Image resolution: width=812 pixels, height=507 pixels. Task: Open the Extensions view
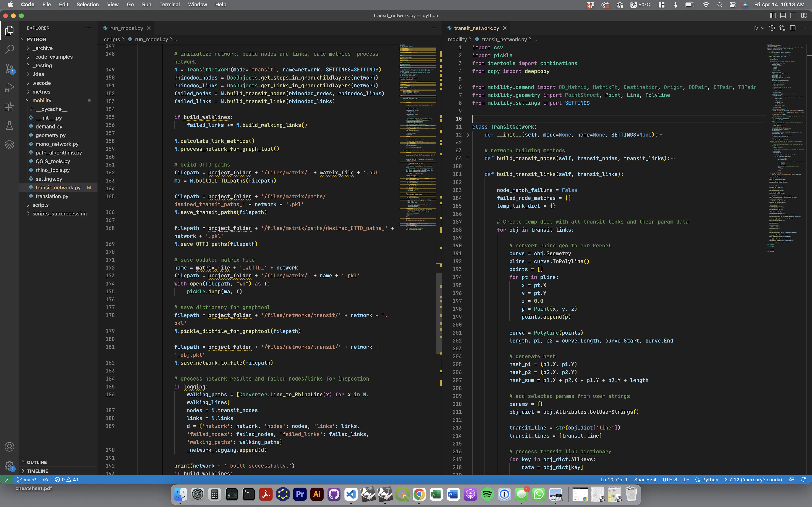[x=9, y=107]
